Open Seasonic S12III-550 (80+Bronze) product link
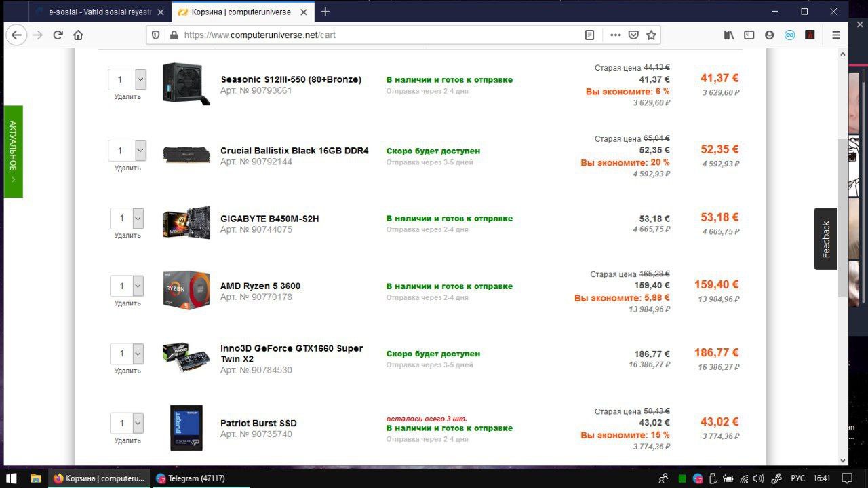Screen dimensions: 868x488 point(291,79)
